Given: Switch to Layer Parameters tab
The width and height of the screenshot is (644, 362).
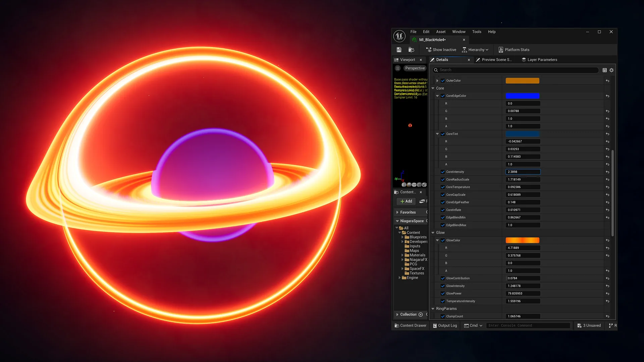Looking at the screenshot, I should 539,60.
